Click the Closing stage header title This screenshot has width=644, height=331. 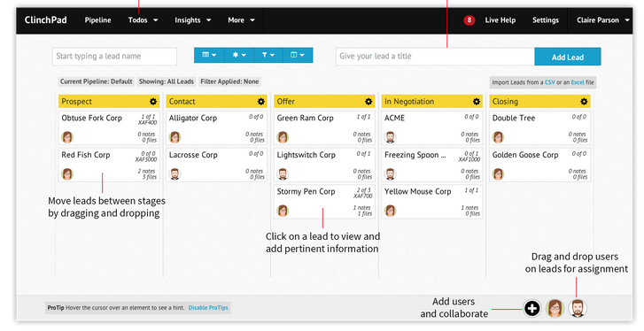(505, 101)
